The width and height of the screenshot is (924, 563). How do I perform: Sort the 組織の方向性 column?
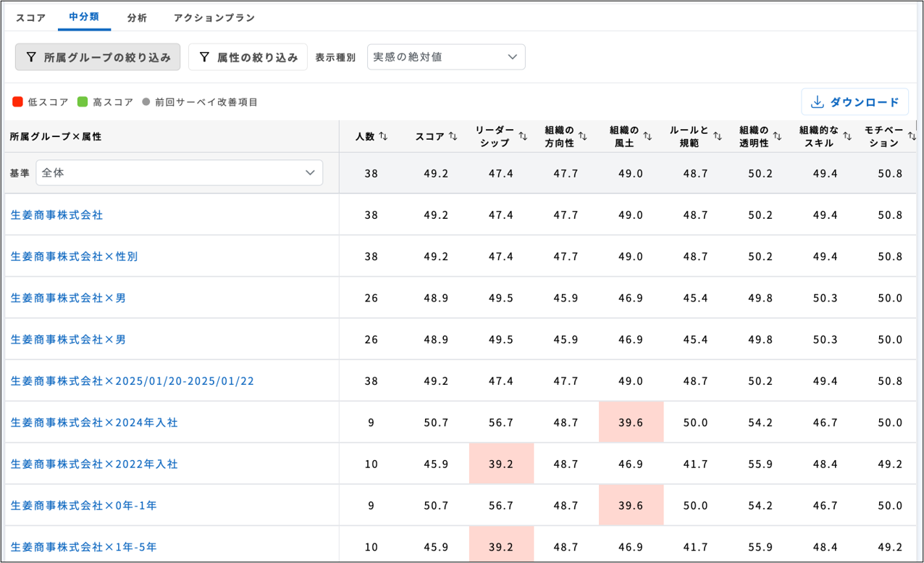583,136
